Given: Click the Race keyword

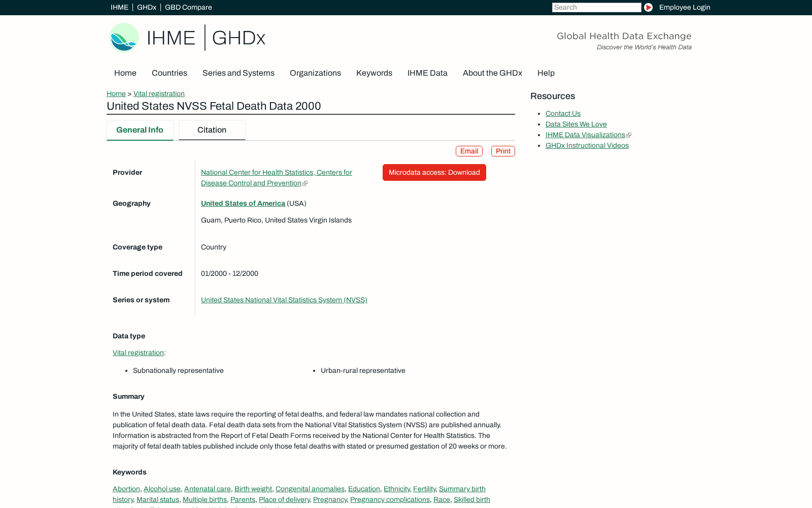Looking at the screenshot, I should (x=442, y=499).
